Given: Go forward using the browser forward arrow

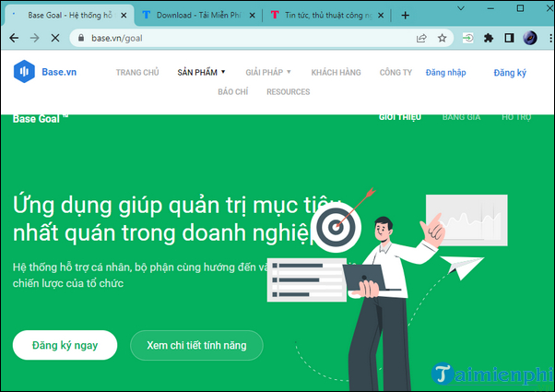Looking at the screenshot, I should coord(35,38).
